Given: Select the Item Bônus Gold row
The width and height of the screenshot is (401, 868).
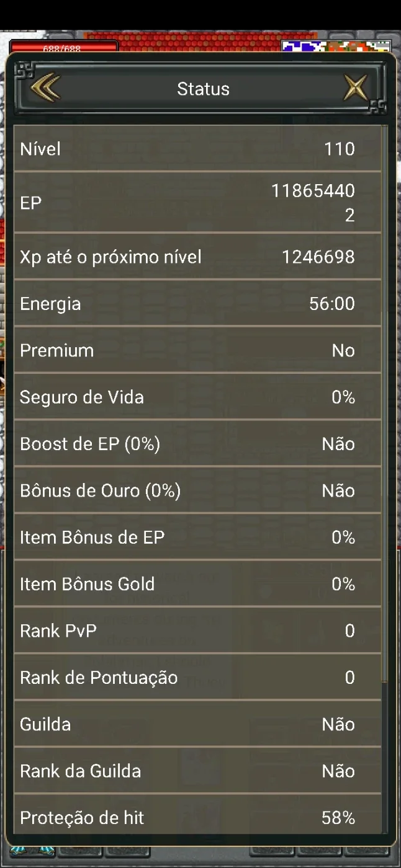Looking at the screenshot, I should coord(197,584).
